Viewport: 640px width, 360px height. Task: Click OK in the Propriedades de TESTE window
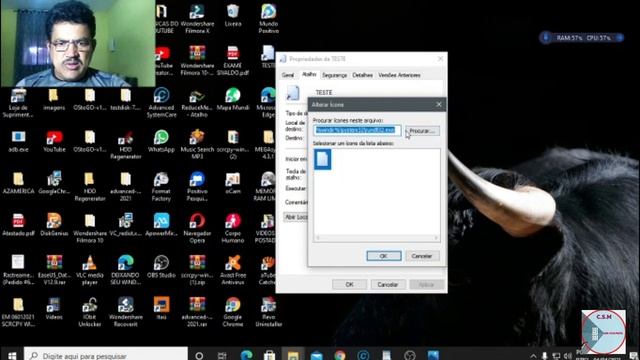pos(349,284)
